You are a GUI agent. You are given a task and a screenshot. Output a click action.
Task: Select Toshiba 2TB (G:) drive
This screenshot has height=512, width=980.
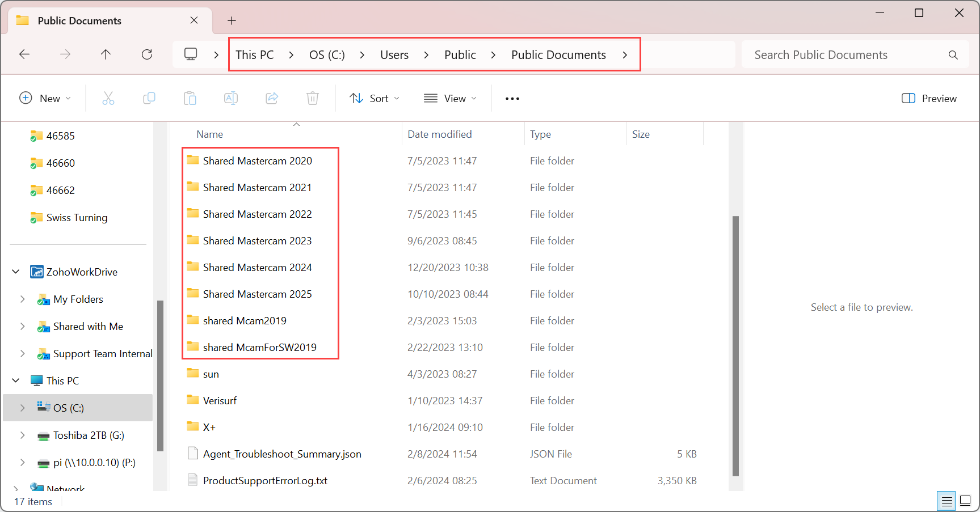coord(89,435)
